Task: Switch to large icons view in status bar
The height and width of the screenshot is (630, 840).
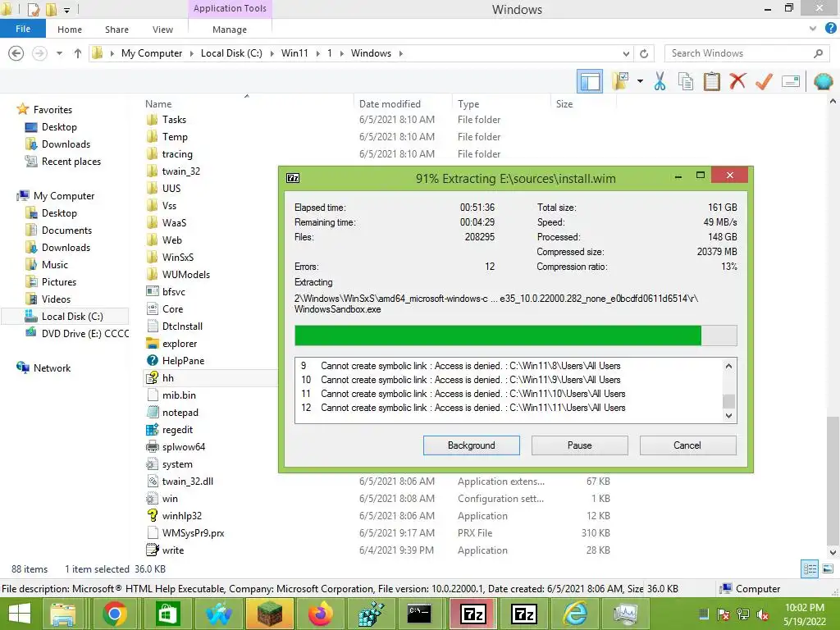Action: point(828,569)
